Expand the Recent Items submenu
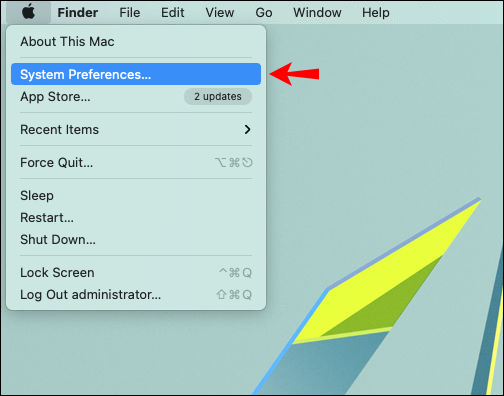The image size is (504, 396). pyautogui.click(x=136, y=129)
